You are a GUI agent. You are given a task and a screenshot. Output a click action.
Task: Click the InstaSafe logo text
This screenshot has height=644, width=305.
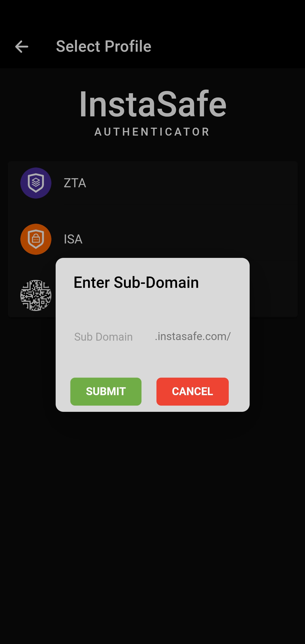[153, 104]
